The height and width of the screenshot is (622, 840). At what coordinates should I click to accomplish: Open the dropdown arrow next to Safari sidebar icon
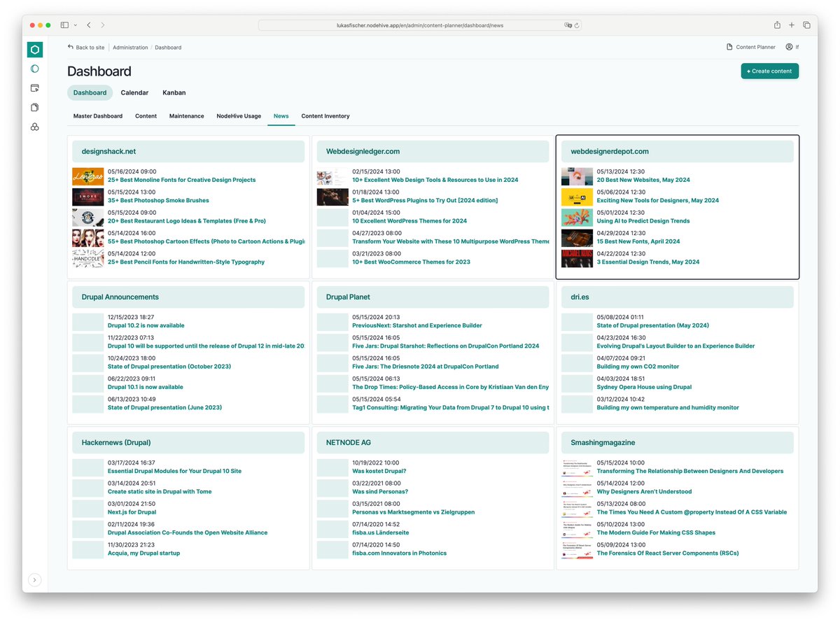pyautogui.click(x=74, y=25)
